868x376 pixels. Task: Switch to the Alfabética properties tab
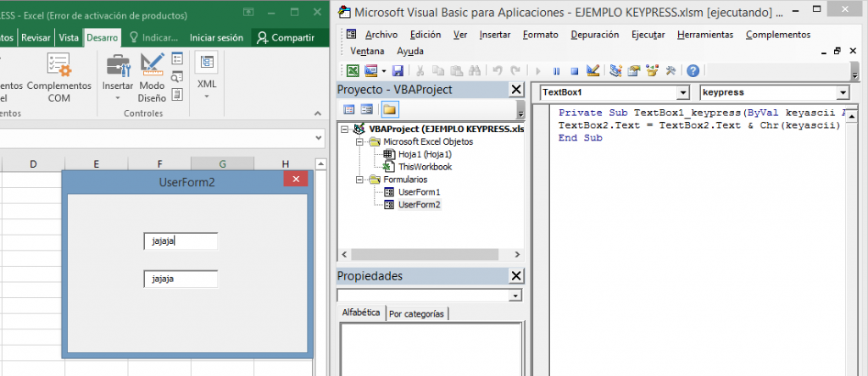361,312
